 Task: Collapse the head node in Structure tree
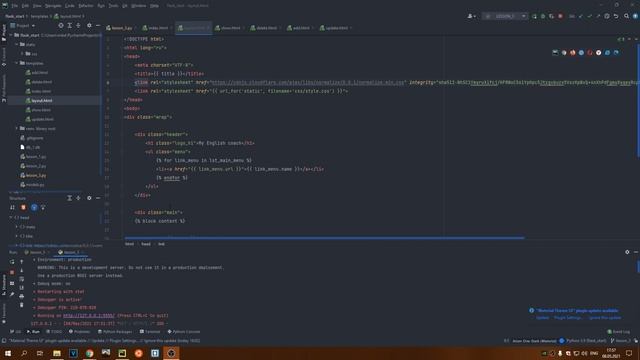click(x=11, y=218)
